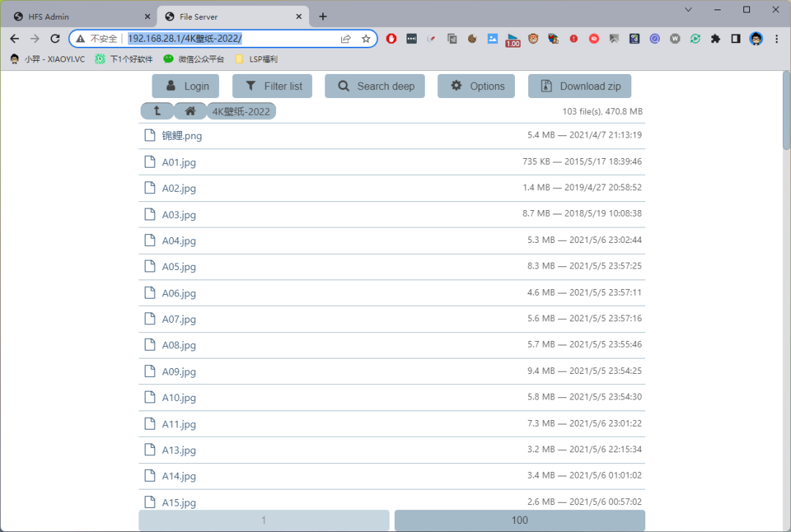Click the file icon beside A09.jpg
Image resolution: width=791 pixels, height=532 pixels.
150,371
